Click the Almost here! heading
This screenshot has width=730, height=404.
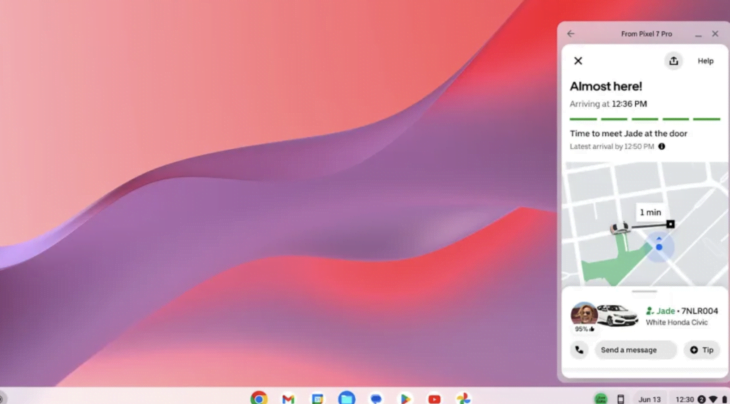pos(606,86)
